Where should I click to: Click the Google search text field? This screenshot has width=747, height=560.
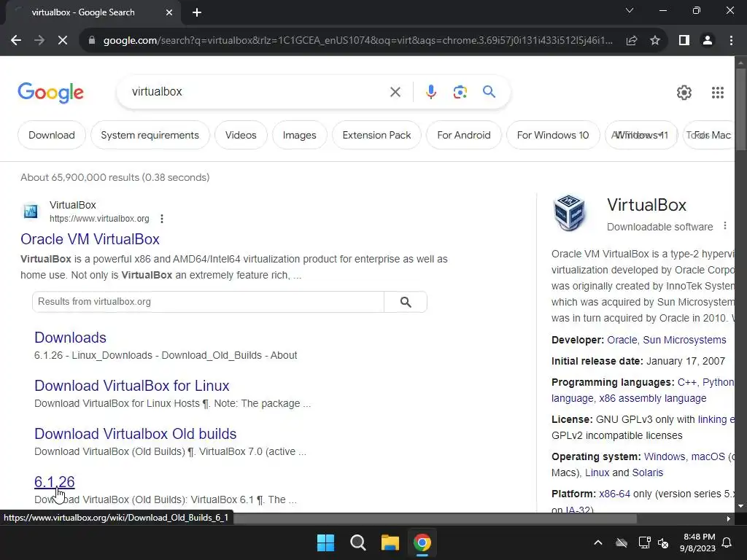[258, 92]
